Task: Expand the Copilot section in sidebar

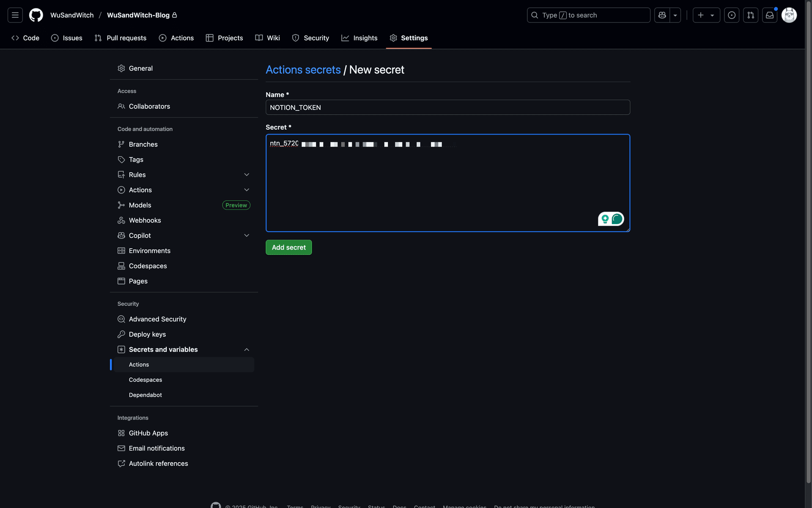Action: 247,236
